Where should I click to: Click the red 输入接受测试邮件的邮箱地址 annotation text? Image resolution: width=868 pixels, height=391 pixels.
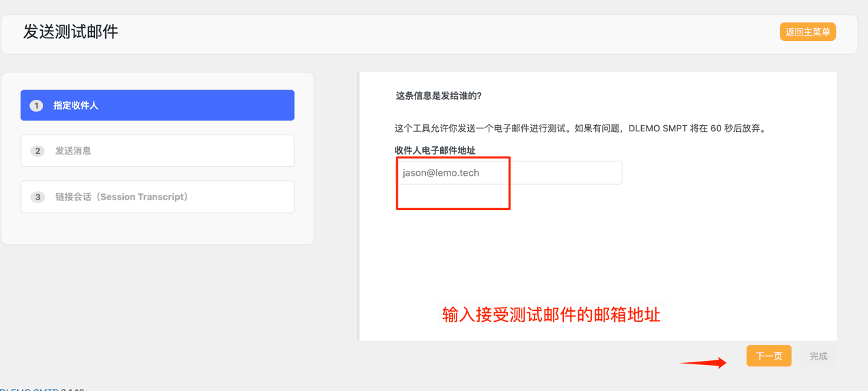coord(551,314)
